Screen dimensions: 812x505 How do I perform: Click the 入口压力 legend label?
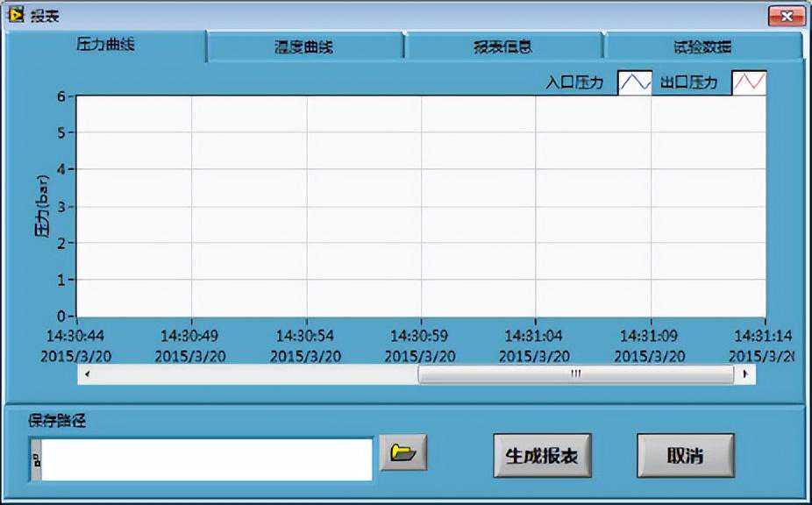[x=574, y=83]
